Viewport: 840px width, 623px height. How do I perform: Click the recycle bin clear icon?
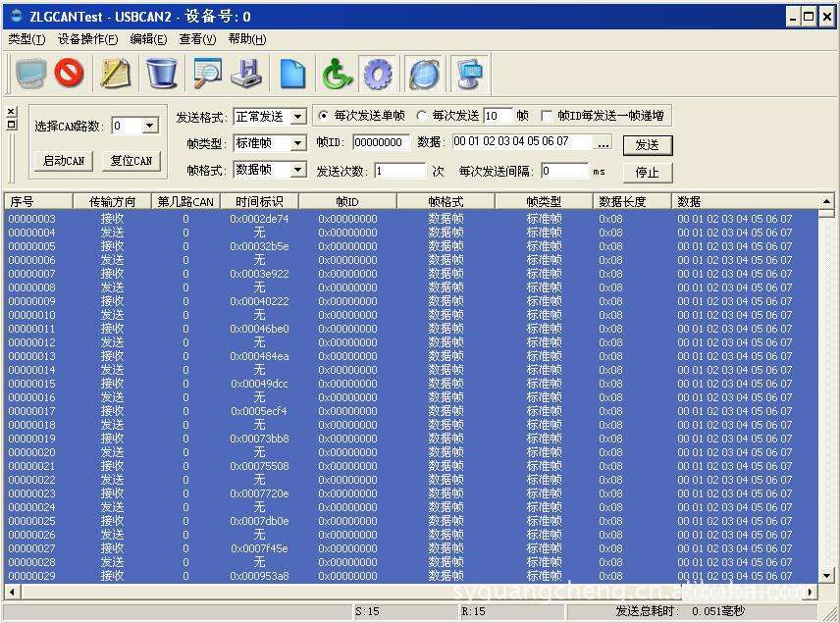(x=162, y=73)
